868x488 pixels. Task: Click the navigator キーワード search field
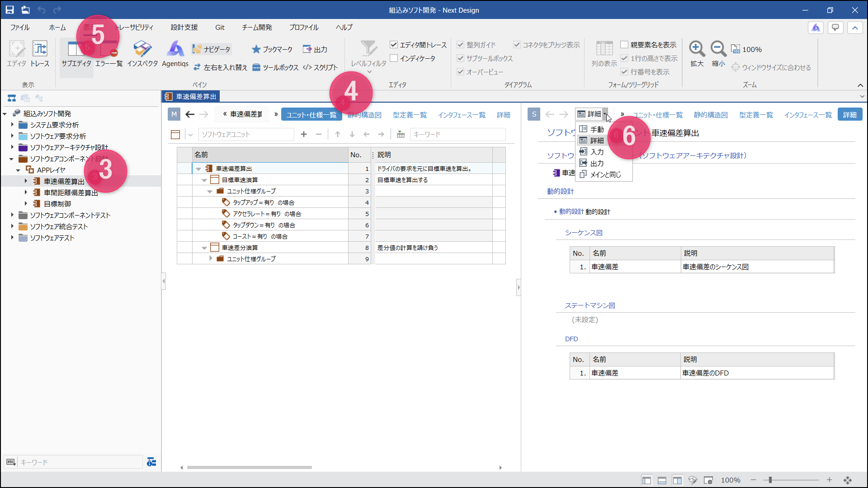point(79,462)
